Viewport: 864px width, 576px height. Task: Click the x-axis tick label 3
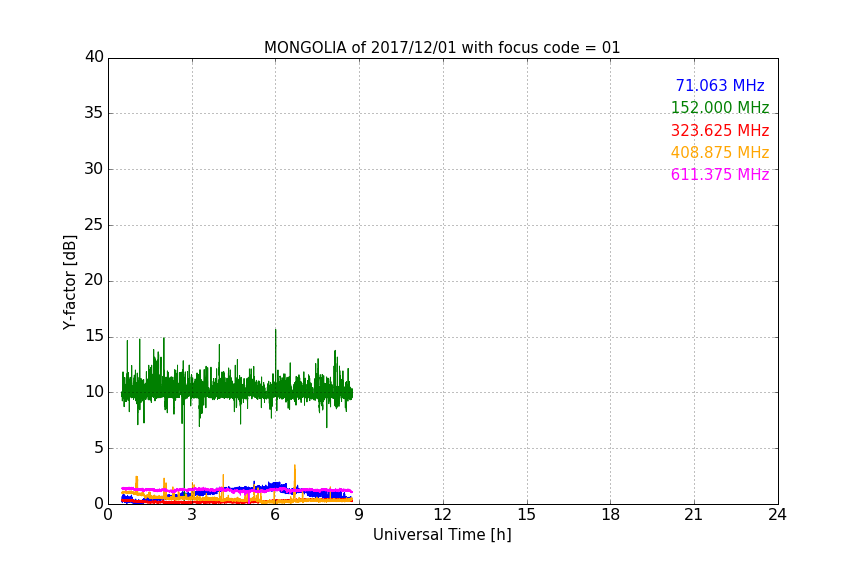pyautogui.click(x=192, y=515)
